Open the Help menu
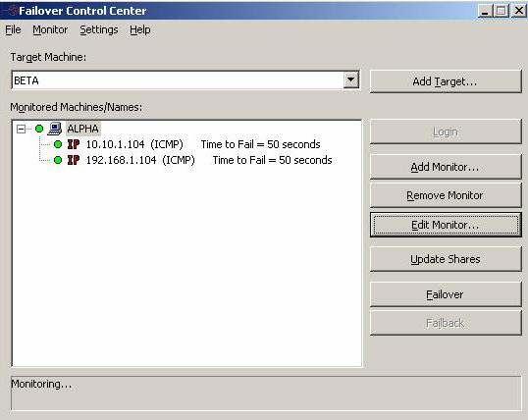 pyautogui.click(x=140, y=30)
